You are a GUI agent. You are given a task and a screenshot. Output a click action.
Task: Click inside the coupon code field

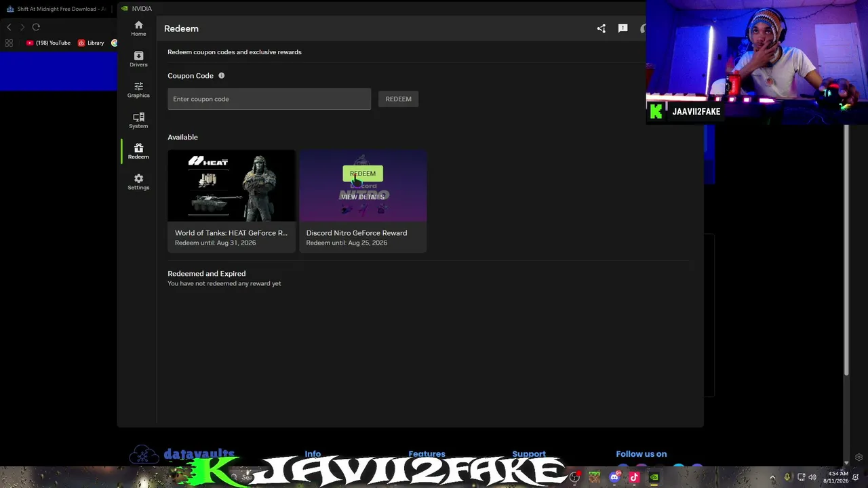tap(269, 99)
